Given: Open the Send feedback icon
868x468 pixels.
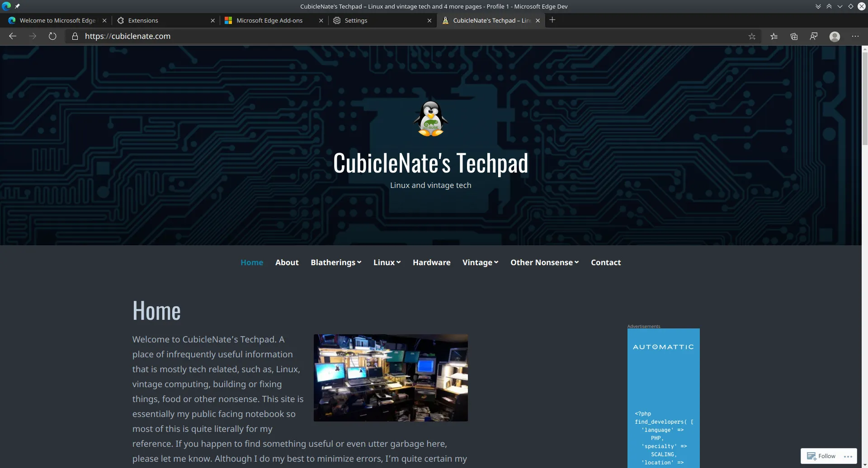Looking at the screenshot, I should pos(814,36).
